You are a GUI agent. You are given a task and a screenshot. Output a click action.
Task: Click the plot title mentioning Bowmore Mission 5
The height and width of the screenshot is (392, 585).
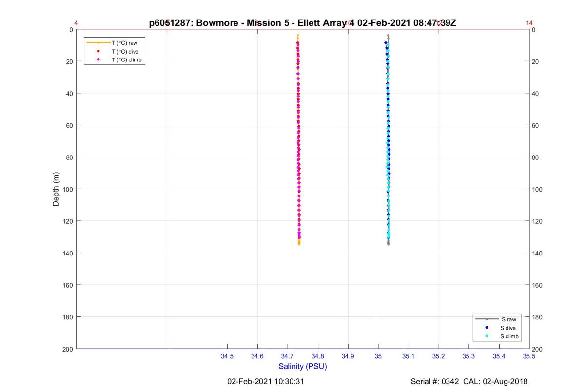[x=303, y=23]
